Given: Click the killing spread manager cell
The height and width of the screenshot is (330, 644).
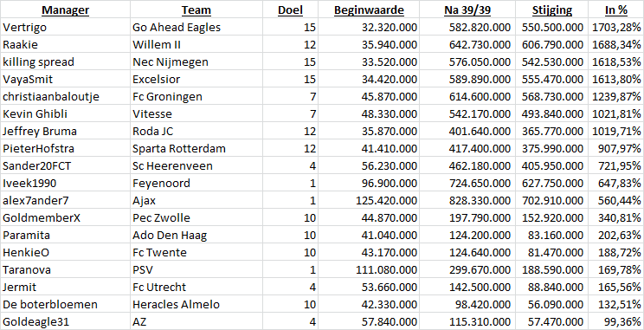Looking at the screenshot, I should coord(65,61).
